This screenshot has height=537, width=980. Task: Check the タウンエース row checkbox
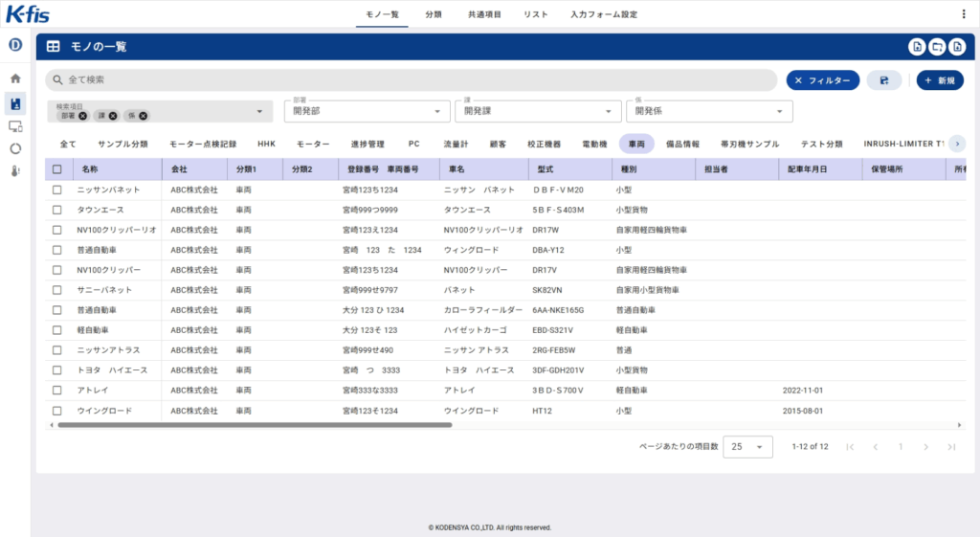click(57, 210)
